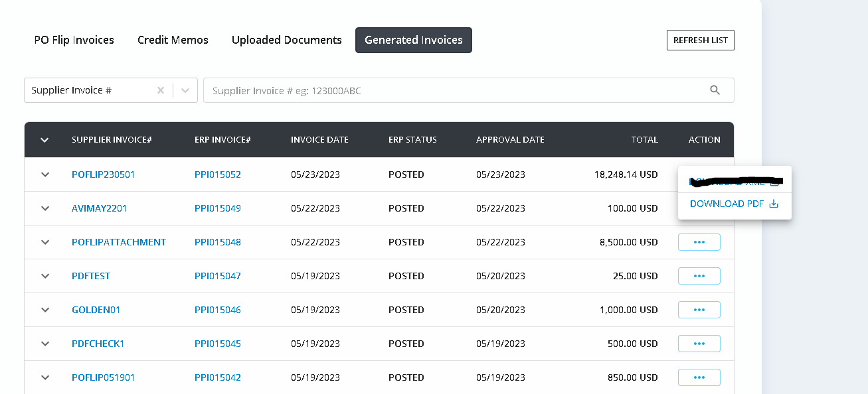Open supplier invoice POFLIP230501 link
The width and height of the screenshot is (868, 394).
coord(103,174)
